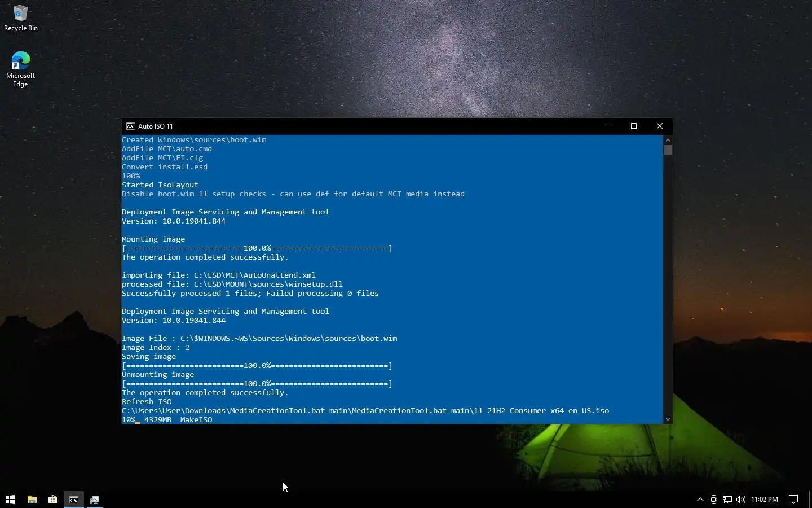Click the console scrollbar down arrow

668,419
